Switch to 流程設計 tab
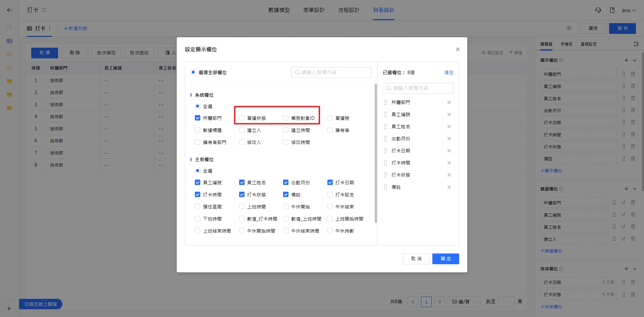 click(x=349, y=10)
